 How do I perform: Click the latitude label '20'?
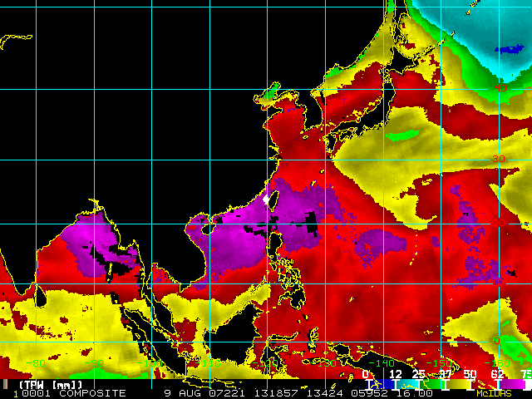[498, 223]
